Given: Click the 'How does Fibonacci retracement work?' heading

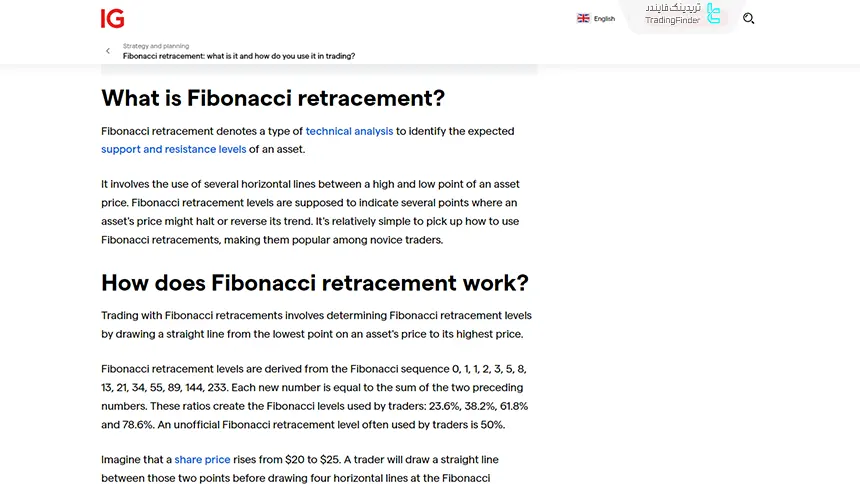Looking at the screenshot, I should click(x=315, y=282).
